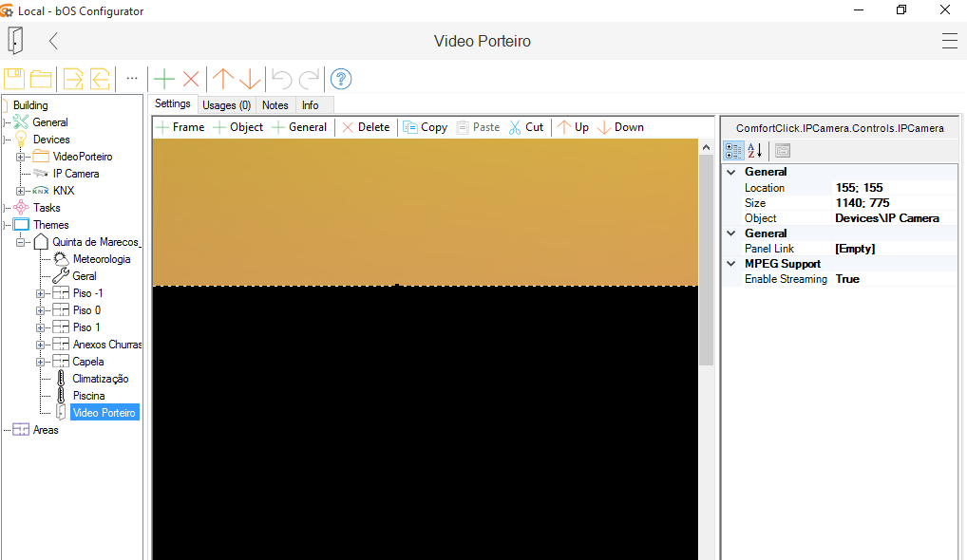Viewport: 967px width, 560px height.
Task: Open the hamburger menu at the top right
Action: (x=949, y=41)
